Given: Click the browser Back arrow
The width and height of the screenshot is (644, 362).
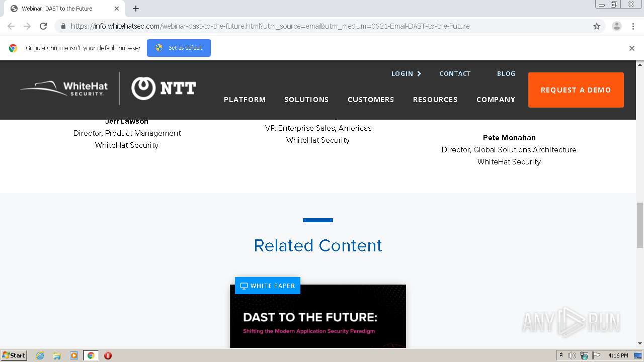Looking at the screenshot, I should [11, 26].
